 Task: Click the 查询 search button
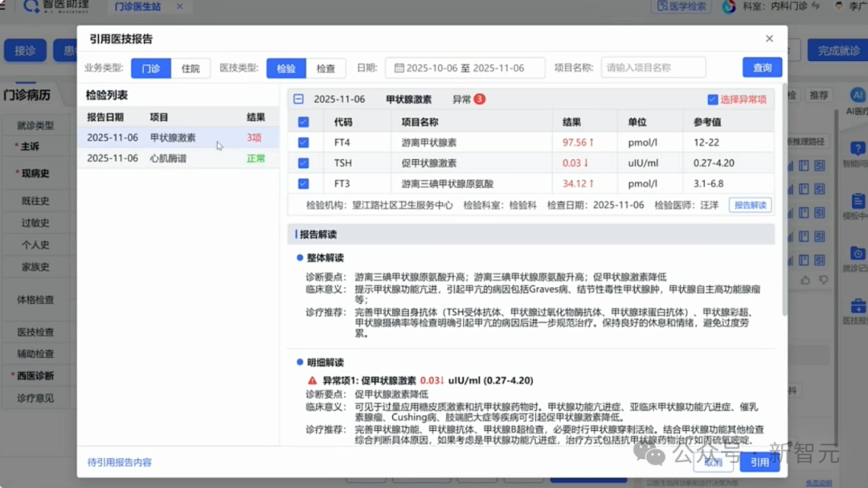[761, 68]
